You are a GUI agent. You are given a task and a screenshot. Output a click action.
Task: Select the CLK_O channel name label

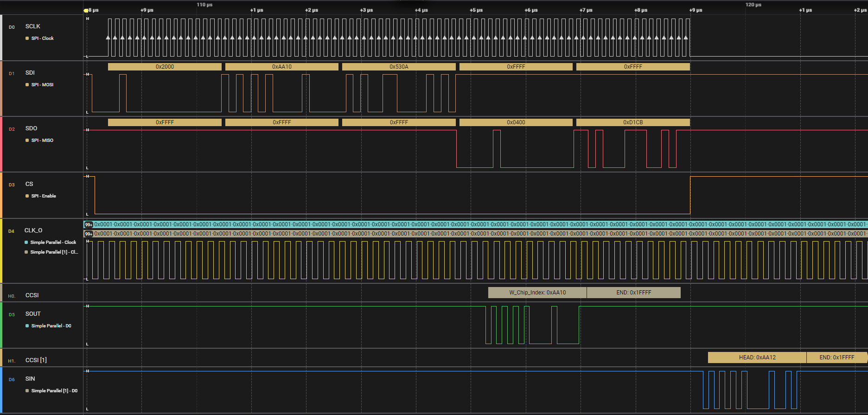pyautogui.click(x=33, y=230)
